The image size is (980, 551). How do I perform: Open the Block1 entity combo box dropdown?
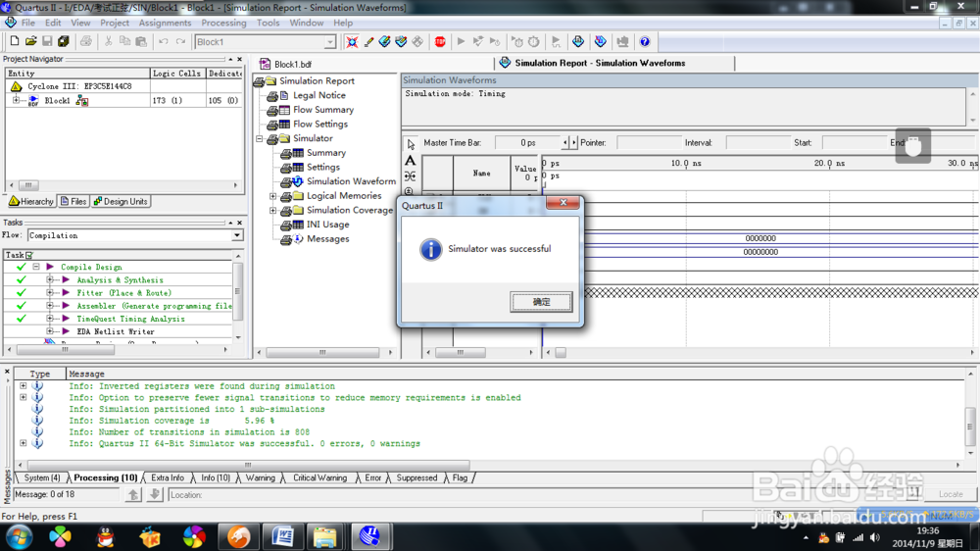click(330, 42)
